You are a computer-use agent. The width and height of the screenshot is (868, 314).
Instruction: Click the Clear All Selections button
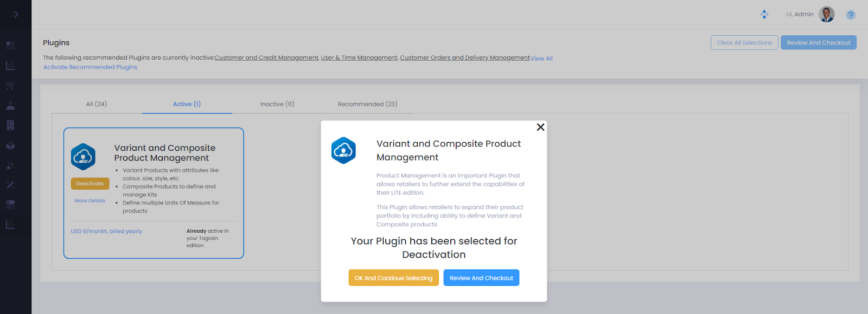pos(744,42)
